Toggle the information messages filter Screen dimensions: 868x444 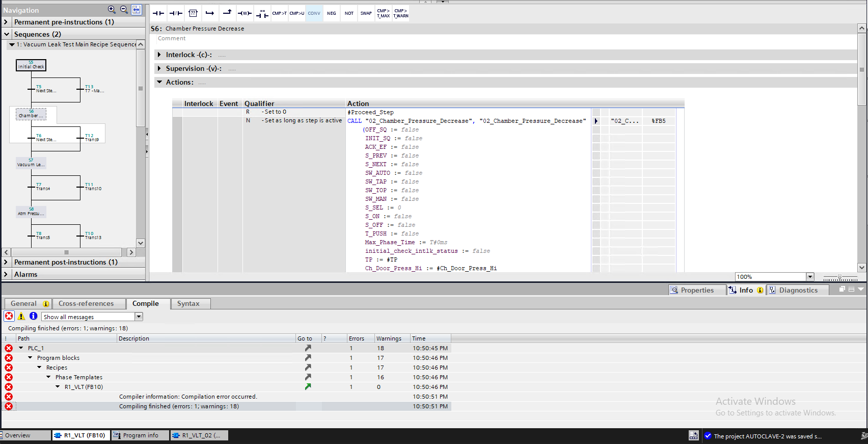(x=33, y=316)
